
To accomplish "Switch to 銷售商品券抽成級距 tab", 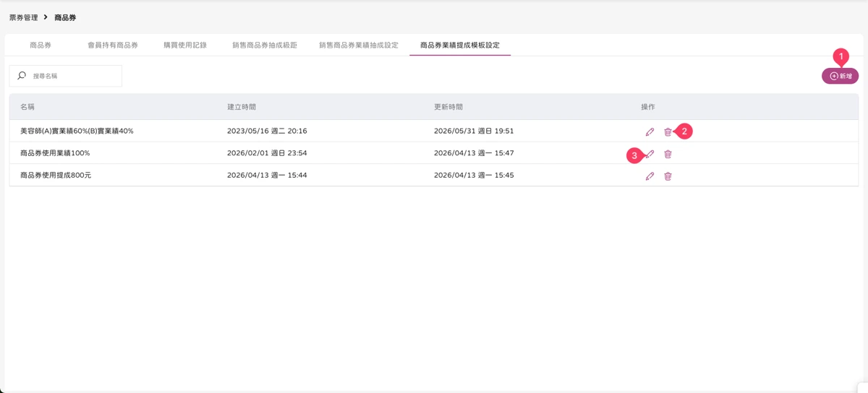I will pos(265,45).
